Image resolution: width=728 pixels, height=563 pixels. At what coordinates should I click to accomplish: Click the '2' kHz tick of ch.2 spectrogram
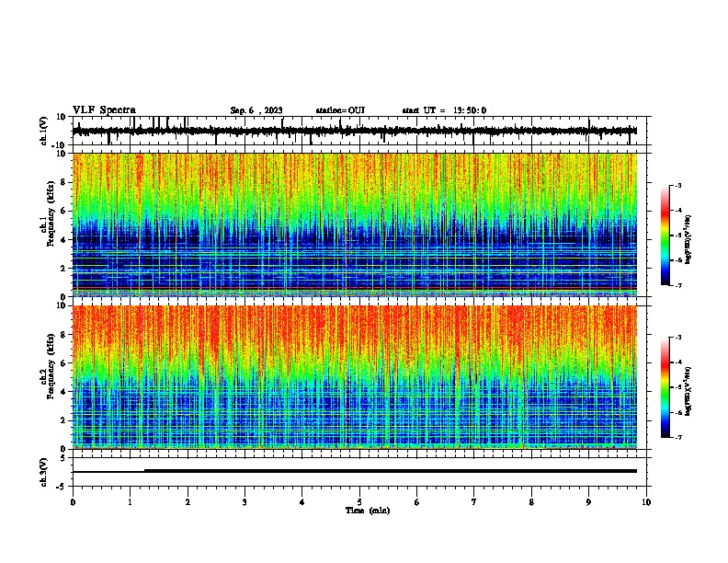click(x=63, y=420)
